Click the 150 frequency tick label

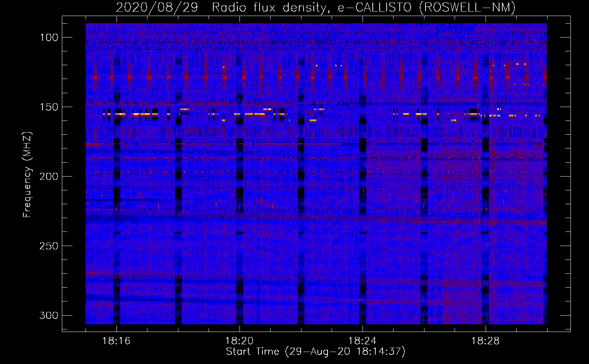[49, 107]
